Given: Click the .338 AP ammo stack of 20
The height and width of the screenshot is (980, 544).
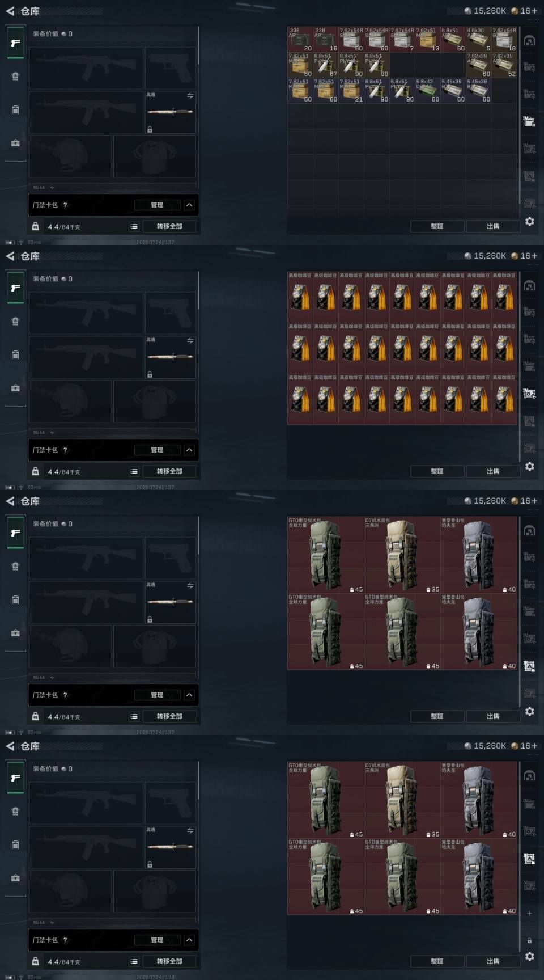Looking at the screenshot, I should pos(300,40).
